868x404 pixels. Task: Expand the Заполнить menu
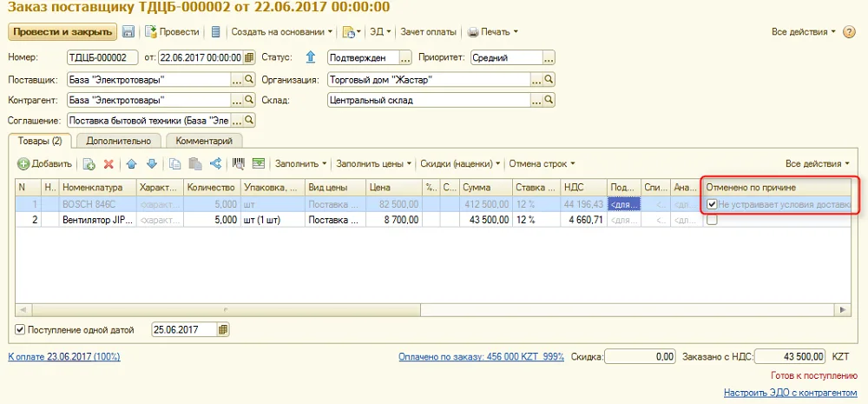300,163
